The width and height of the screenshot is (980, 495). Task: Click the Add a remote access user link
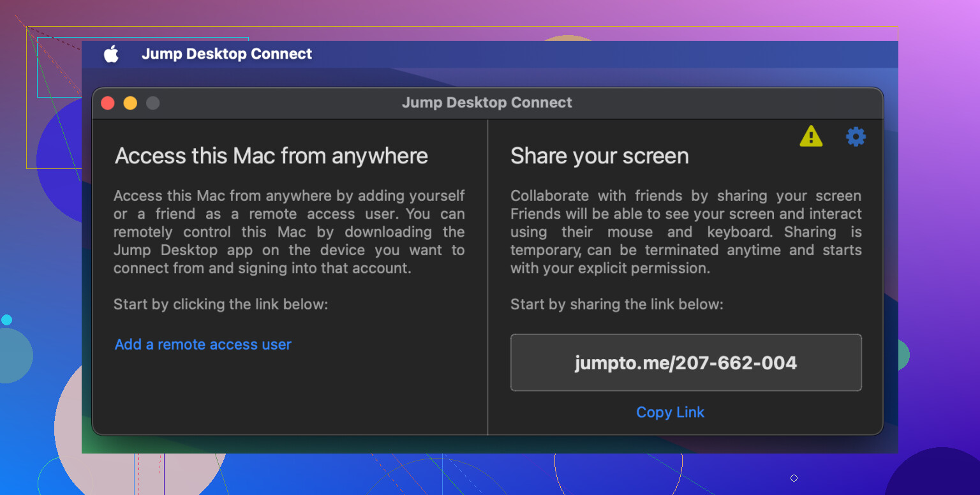click(203, 344)
